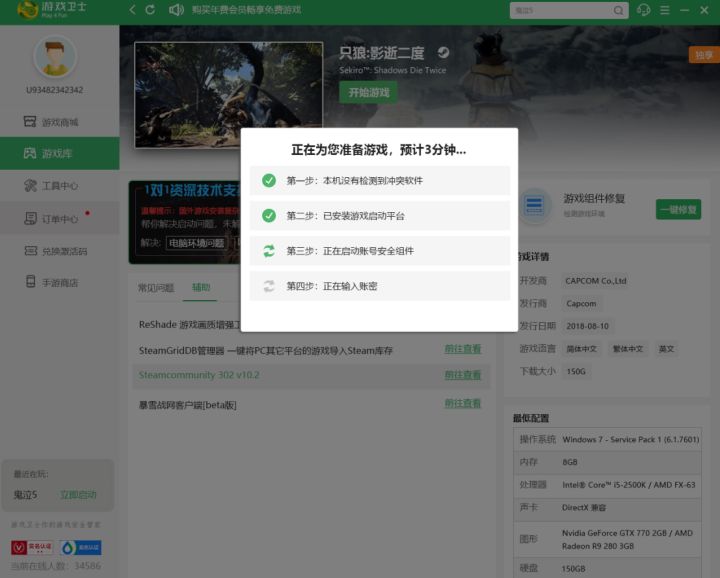Viewport: 720px width, 578px height.
Task: Click the release date 2018-08-10
Action: pyautogui.click(x=587, y=326)
